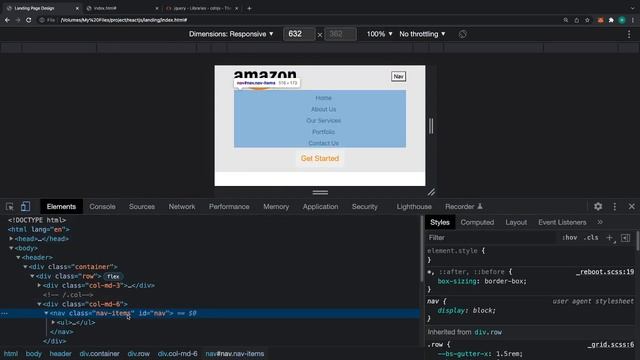Click the Get Started button
640x360 pixels.
pos(320,158)
